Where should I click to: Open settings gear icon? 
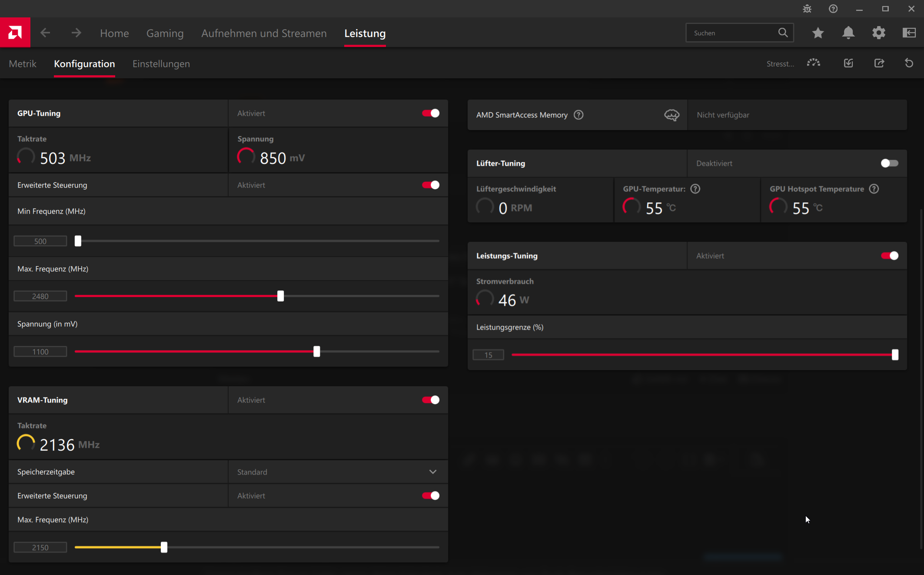878,33
